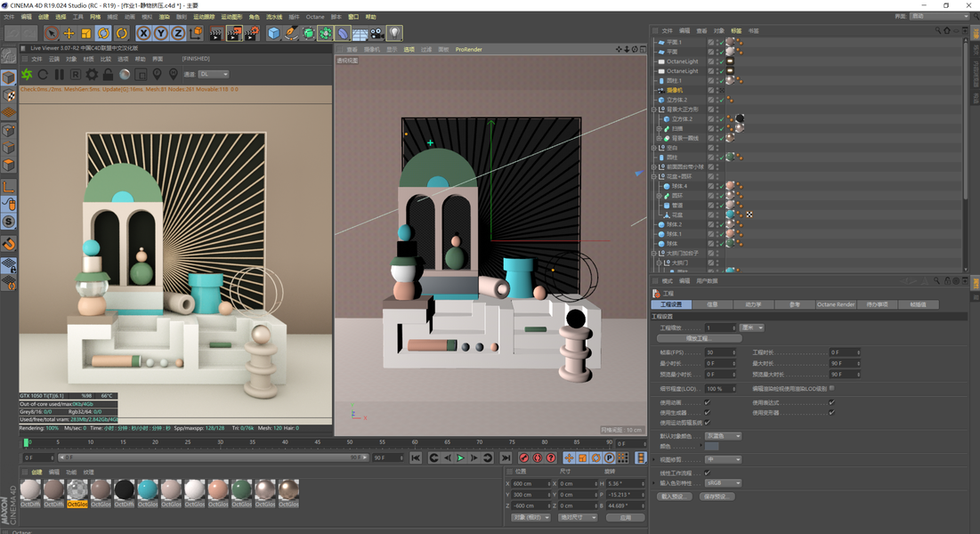Screen dimensions: 980x534
Task: Click the R region render icon
Action: (x=76, y=75)
